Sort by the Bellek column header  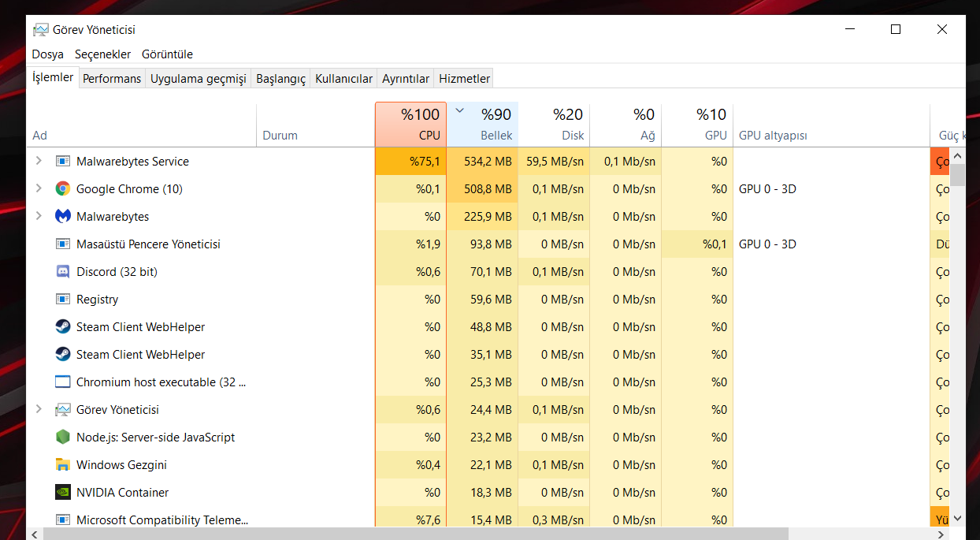(x=482, y=125)
